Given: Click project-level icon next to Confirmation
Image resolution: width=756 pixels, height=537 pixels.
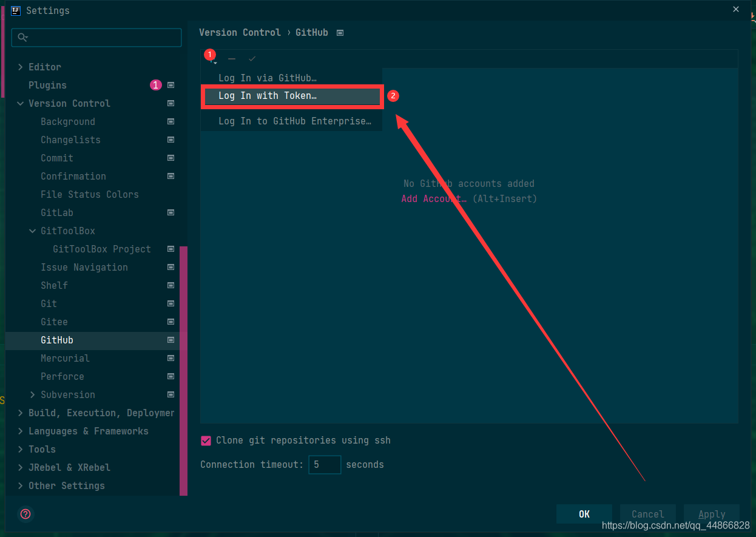Looking at the screenshot, I should pos(171,176).
